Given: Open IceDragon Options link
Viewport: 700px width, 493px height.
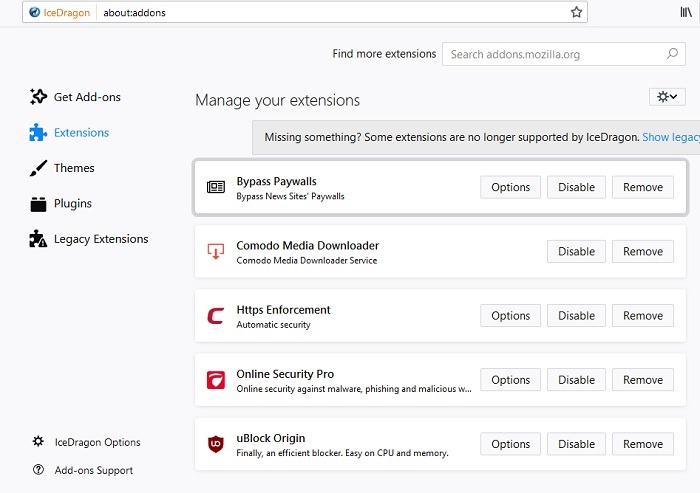Looking at the screenshot, I should (x=97, y=442).
